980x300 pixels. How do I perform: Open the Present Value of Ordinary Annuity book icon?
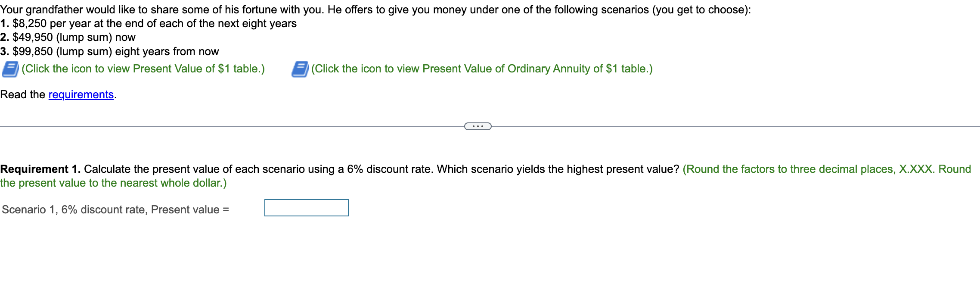point(300,69)
